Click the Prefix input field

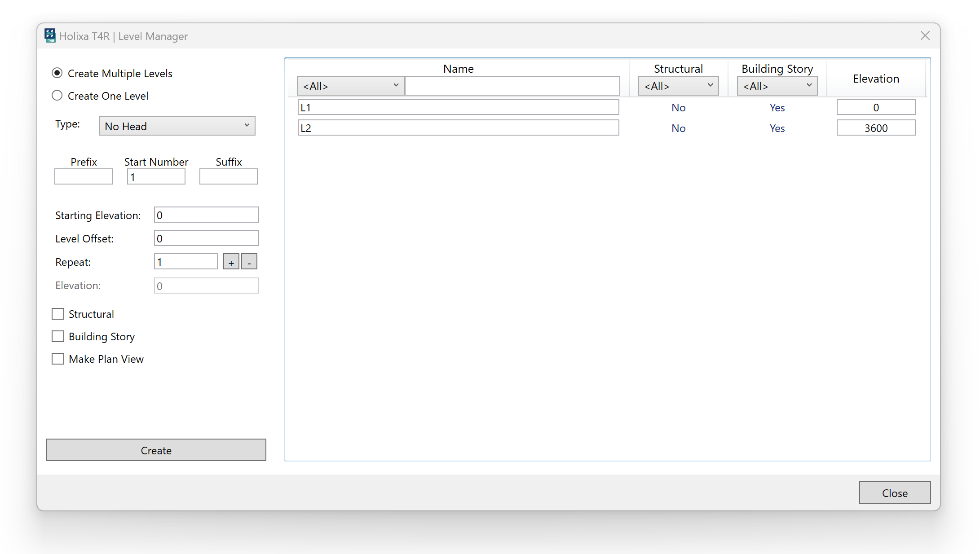[84, 177]
